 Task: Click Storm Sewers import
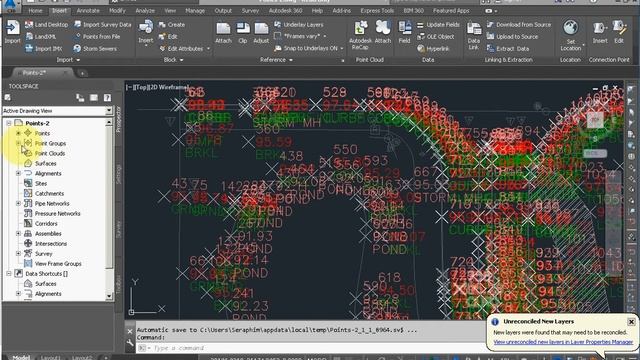[x=95, y=49]
